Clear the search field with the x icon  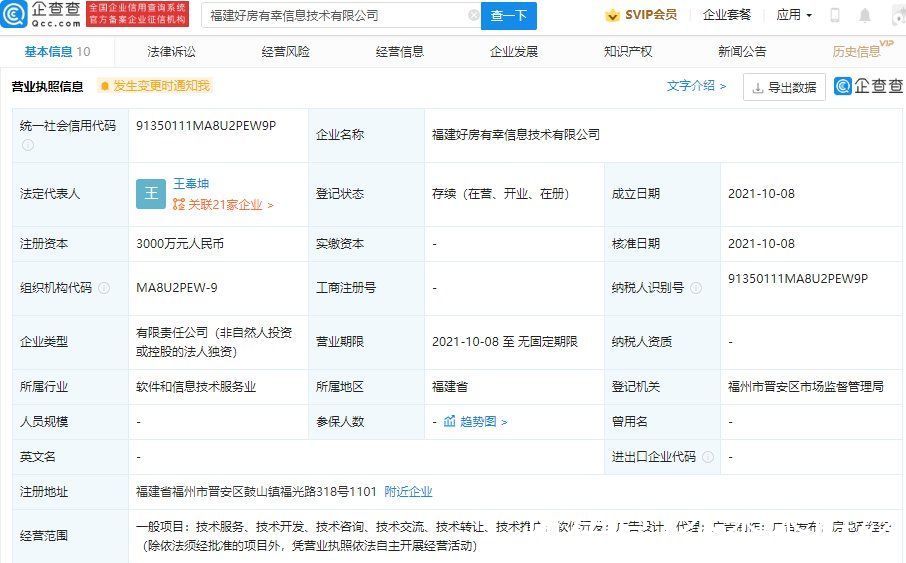point(473,15)
